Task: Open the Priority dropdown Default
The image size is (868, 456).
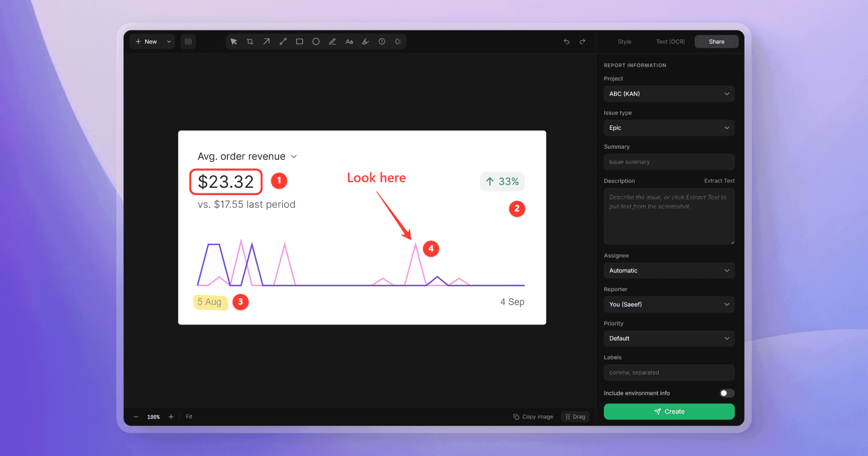Action: (x=669, y=339)
